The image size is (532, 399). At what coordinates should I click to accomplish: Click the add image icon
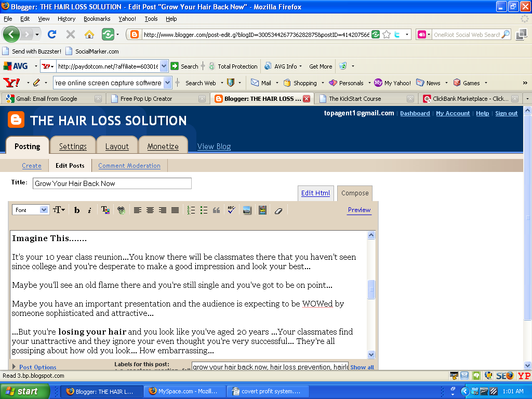[247, 210]
